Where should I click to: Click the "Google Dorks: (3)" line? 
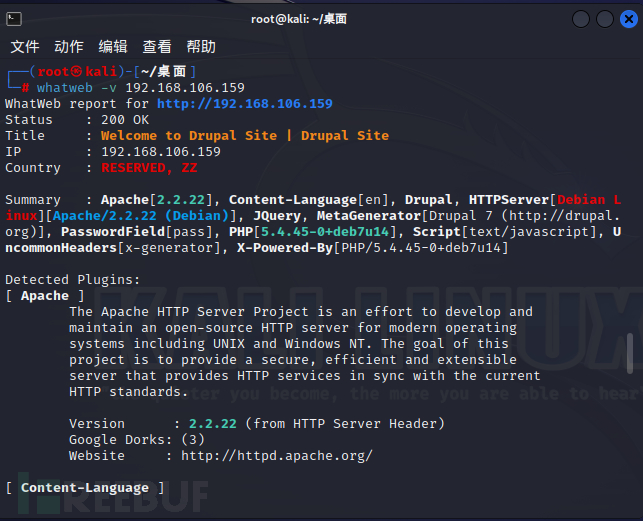pyautogui.click(x=137, y=440)
